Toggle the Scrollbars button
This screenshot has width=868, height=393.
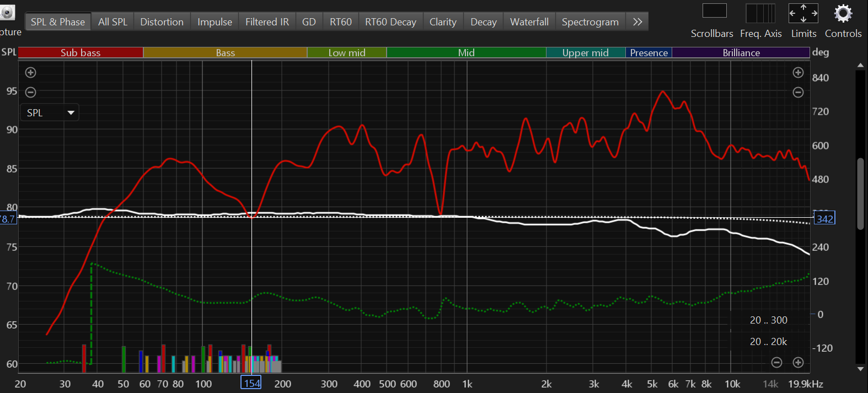pyautogui.click(x=714, y=11)
